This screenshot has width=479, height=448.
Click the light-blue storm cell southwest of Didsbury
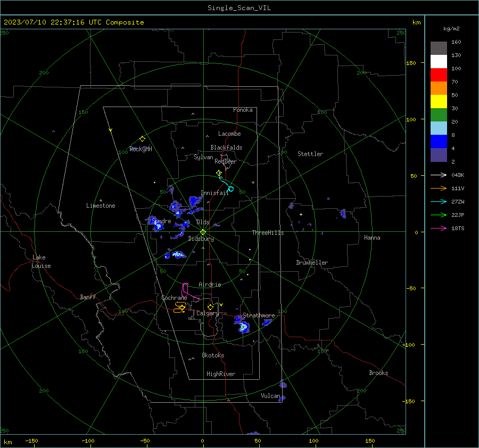click(178, 254)
